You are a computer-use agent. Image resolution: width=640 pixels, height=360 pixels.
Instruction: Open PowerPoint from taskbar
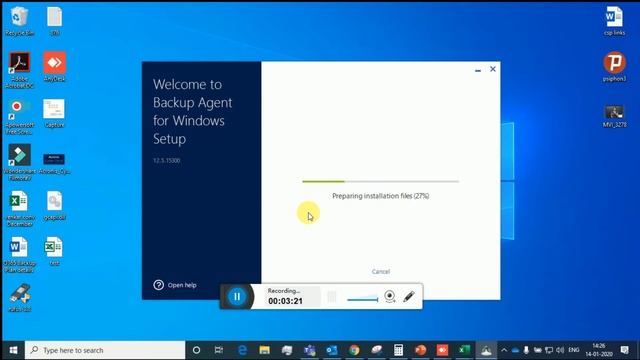click(x=420, y=350)
